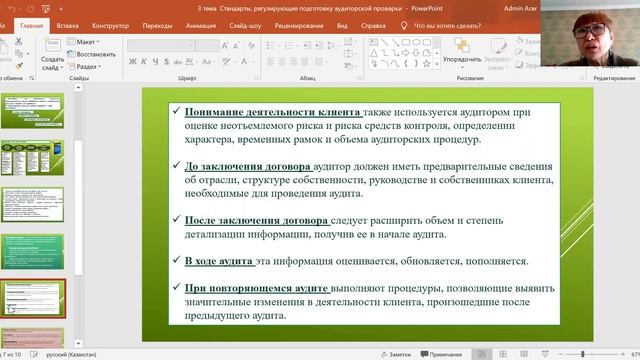
Task: Click the zoom slider handle in status bar
Action: [x=583, y=354]
